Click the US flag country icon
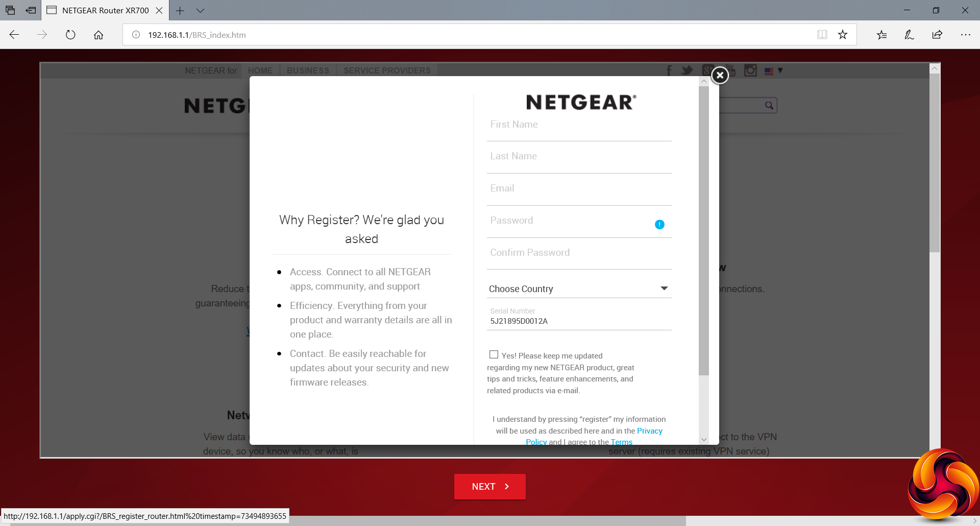The width and height of the screenshot is (980, 526). (769, 71)
